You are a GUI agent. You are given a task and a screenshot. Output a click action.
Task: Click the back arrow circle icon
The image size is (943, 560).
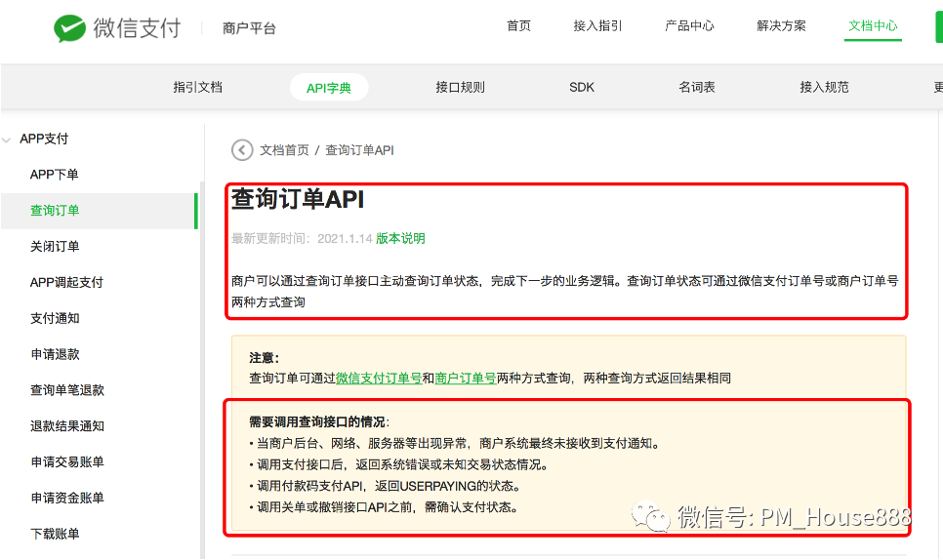pyautogui.click(x=242, y=150)
